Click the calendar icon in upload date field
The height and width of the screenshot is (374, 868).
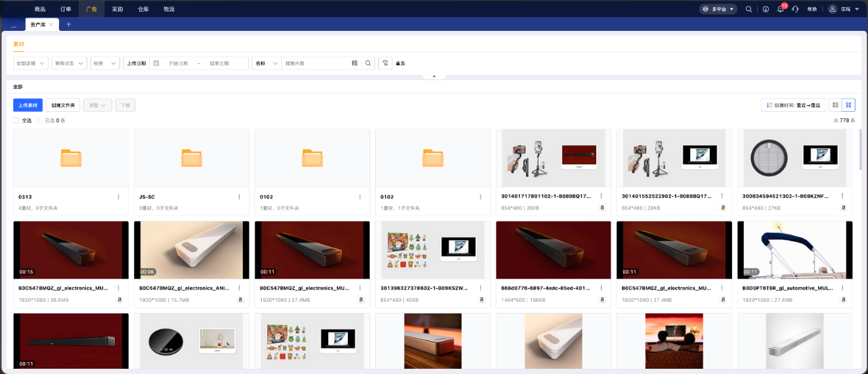(156, 63)
